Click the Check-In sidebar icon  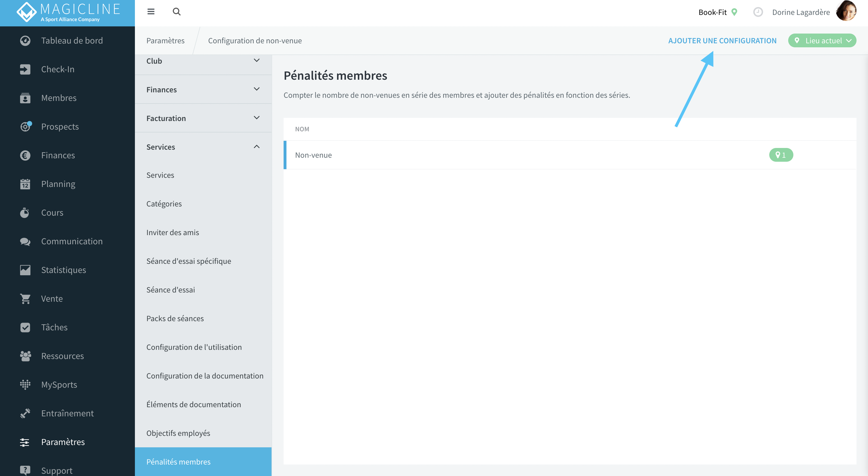point(25,69)
